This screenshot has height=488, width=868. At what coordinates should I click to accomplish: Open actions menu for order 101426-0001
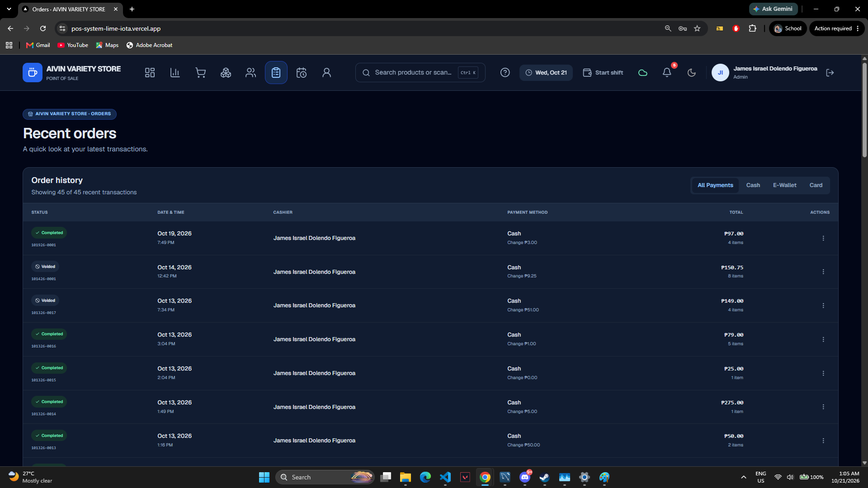click(x=823, y=272)
